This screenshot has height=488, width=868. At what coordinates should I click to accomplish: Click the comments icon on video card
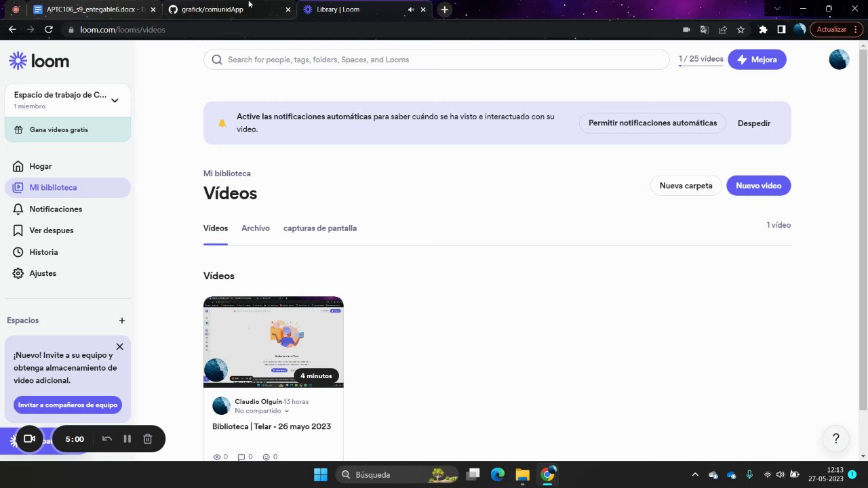pos(241,457)
